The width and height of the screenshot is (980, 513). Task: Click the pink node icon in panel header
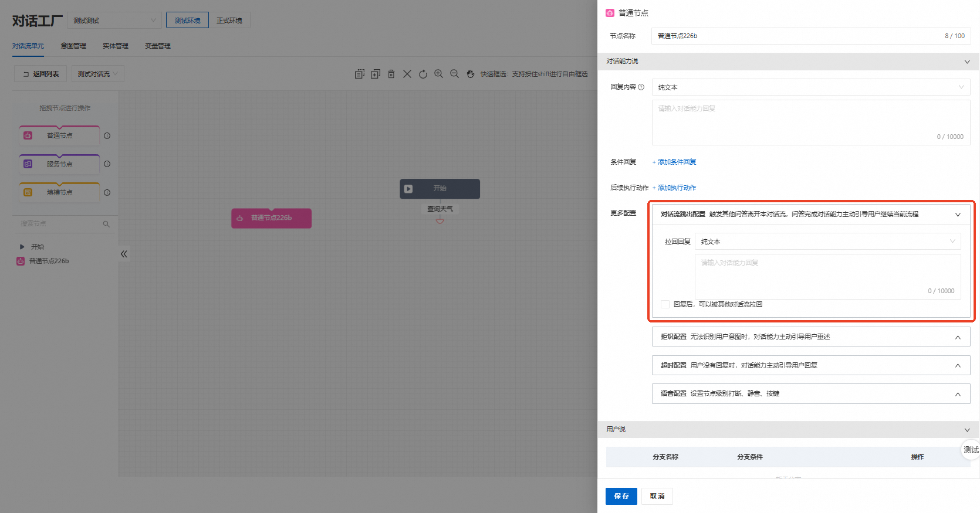point(610,13)
